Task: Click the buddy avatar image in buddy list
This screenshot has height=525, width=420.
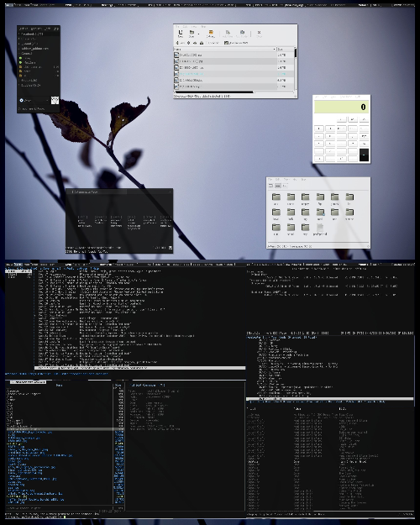Action: point(55,100)
